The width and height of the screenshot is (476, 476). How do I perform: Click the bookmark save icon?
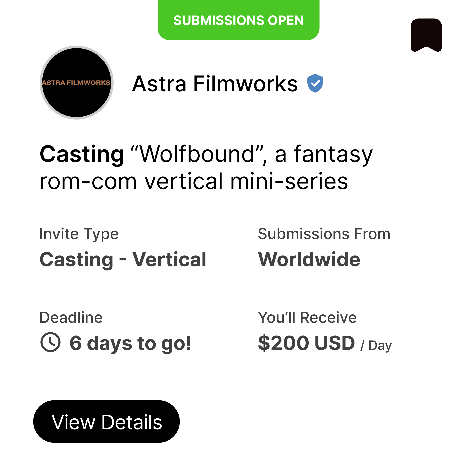[x=426, y=35]
